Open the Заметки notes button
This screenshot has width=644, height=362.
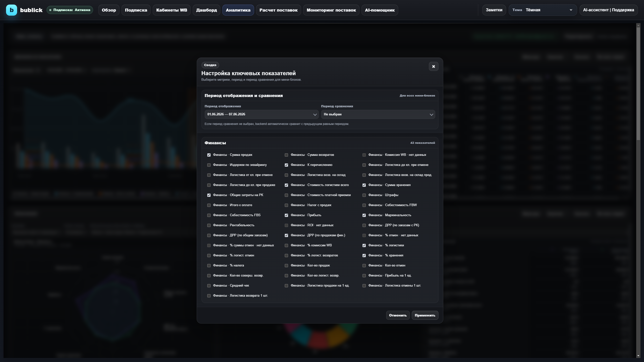click(x=494, y=10)
